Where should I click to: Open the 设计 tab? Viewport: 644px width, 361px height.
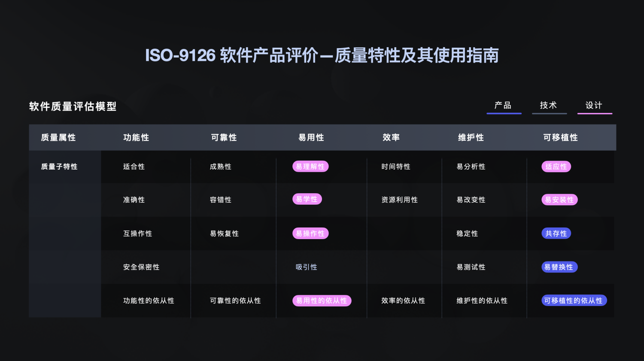pos(595,106)
